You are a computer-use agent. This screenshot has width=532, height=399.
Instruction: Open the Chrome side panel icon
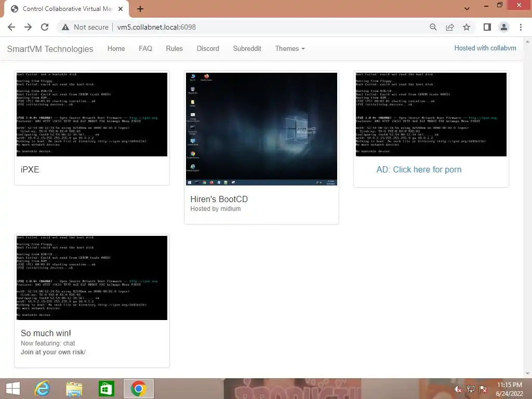(x=487, y=27)
